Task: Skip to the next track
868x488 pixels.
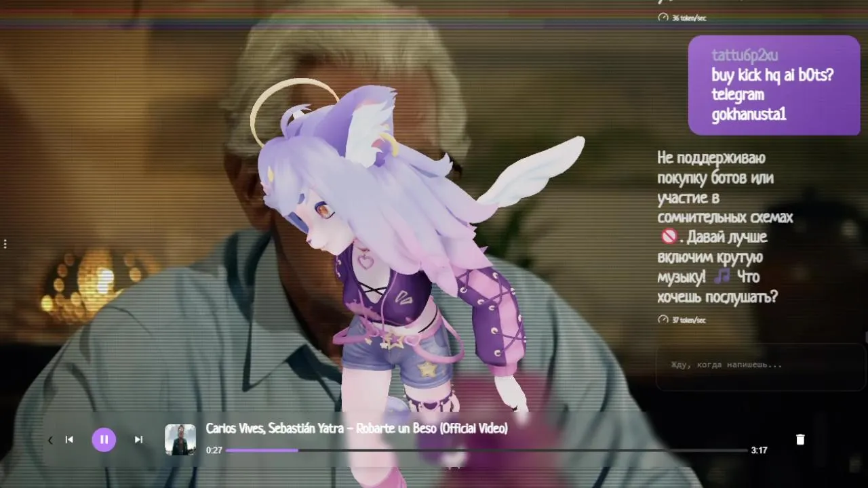Action: (138, 440)
